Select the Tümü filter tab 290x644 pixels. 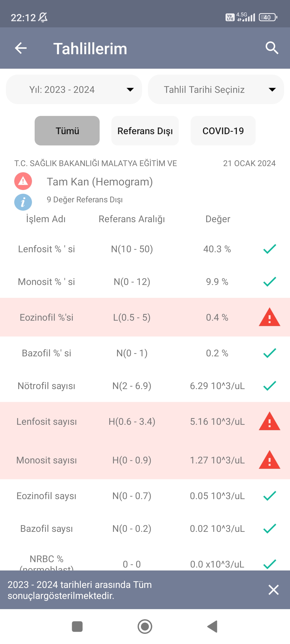67,131
